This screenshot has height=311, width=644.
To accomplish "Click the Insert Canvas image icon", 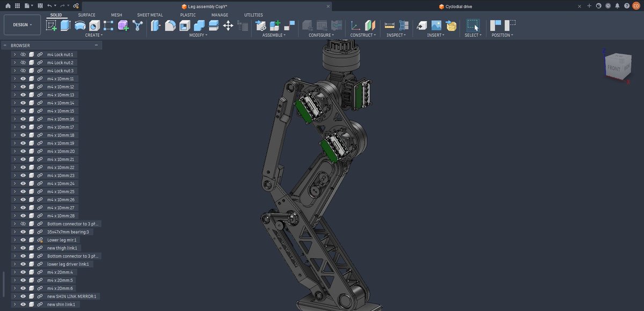I will (436, 25).
